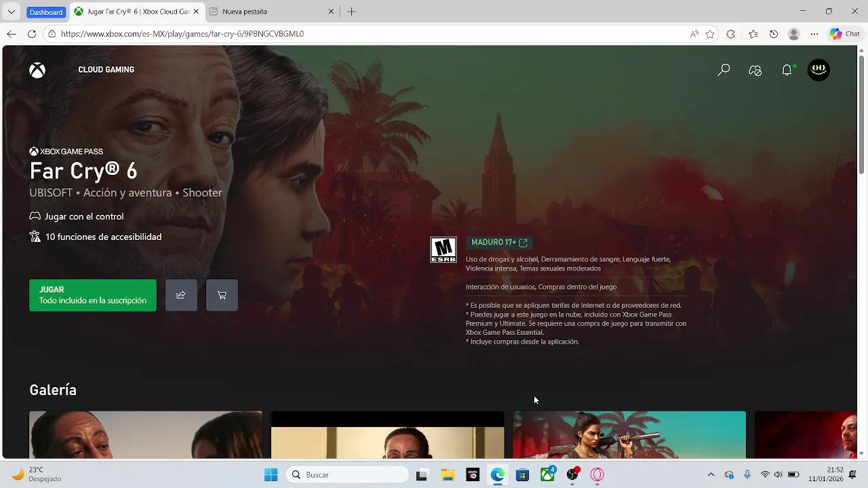Open the profile avatar menu
868x488 pixels.
coord(818,70)
